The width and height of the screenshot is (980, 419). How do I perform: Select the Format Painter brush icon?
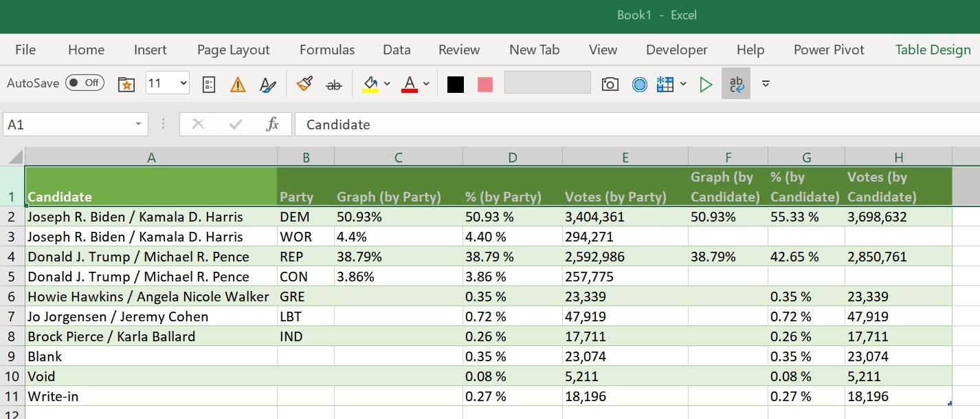[304, 83]
